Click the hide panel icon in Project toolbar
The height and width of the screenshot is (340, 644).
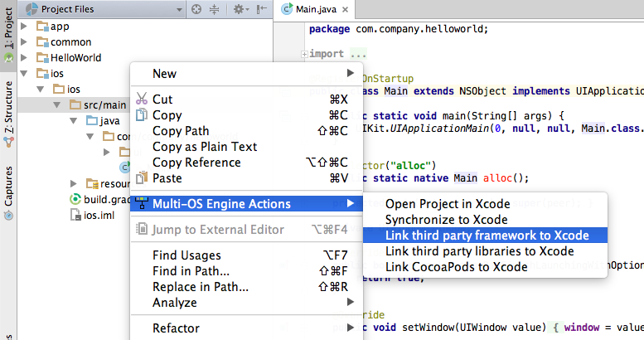(x=262, y=9)
